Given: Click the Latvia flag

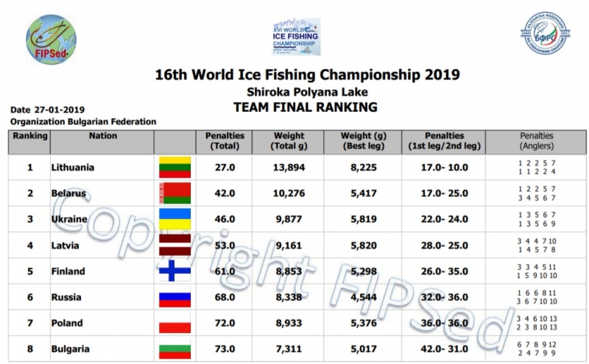Looking at the screenshot, I should pyautogui.click(x=175, y=245).
